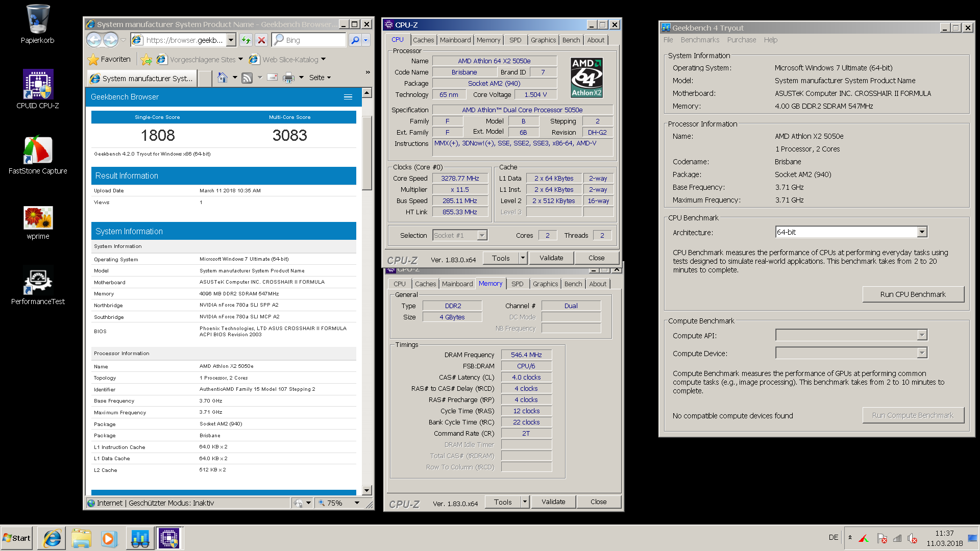Open Architecture 64-bit combo box
Image resolution: width=980 pixels, height=551 pixels.
(851, 232)
